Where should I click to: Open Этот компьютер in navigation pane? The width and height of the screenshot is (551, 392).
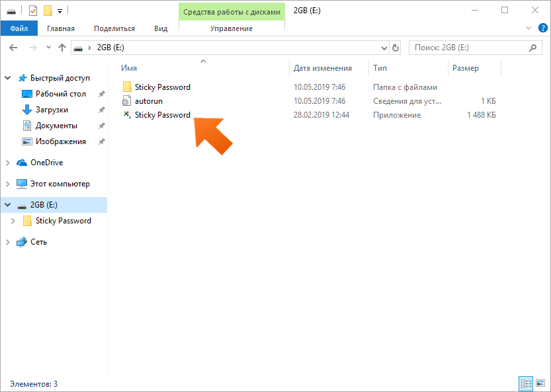(x=60, y=184)
